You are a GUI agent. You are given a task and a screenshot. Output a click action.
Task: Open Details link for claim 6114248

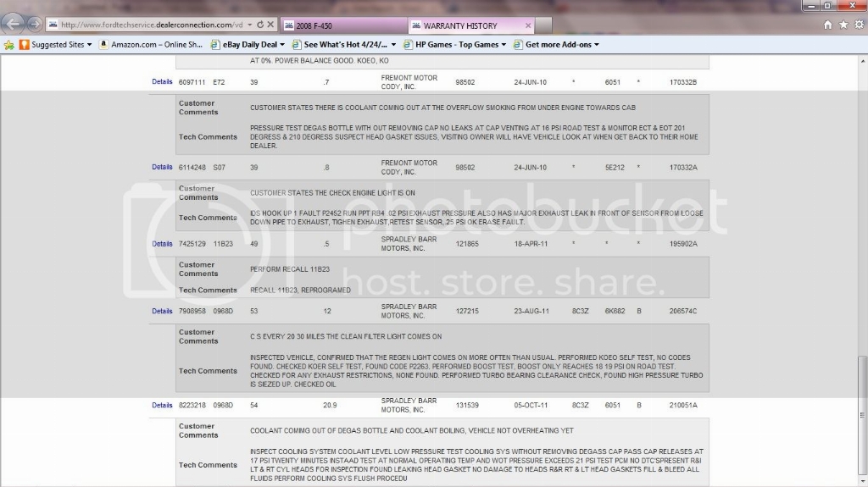162,167
